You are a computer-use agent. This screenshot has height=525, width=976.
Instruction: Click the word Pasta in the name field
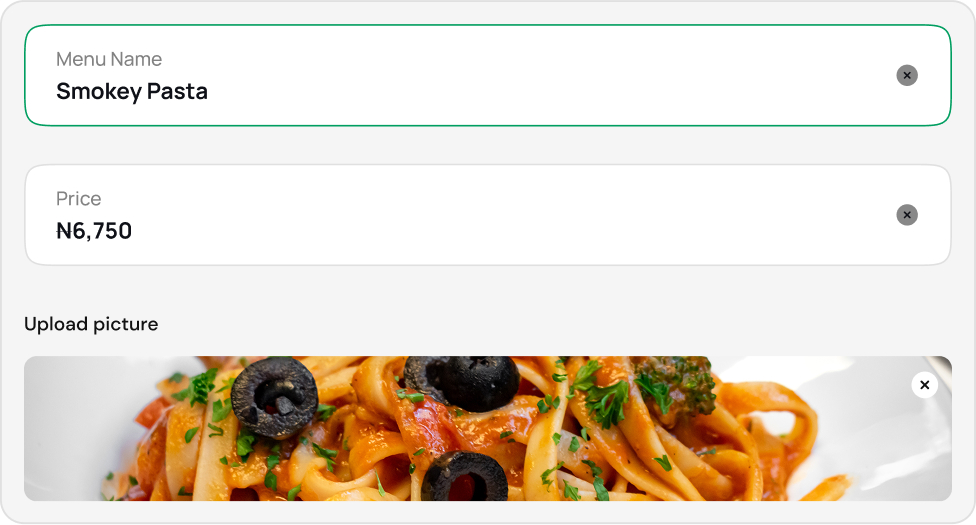177,92
